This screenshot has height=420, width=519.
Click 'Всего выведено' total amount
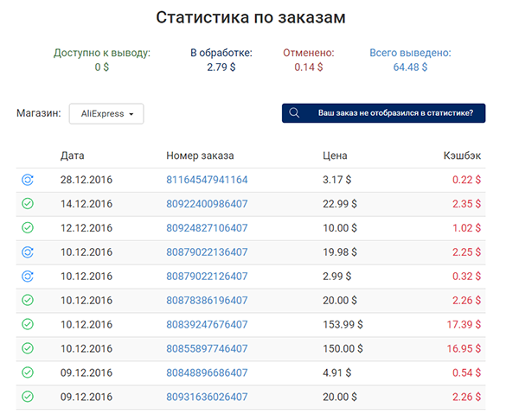409,67
